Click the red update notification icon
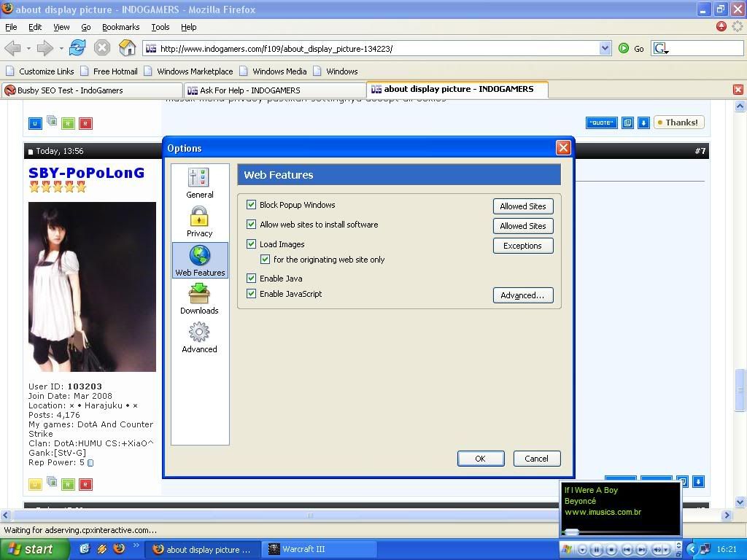 (x=721, y=26)
